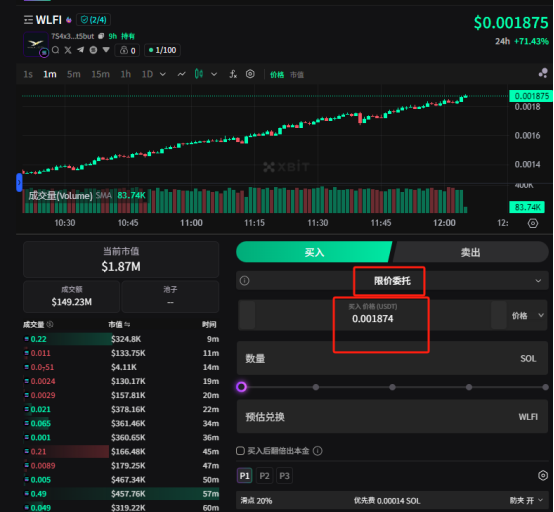Set amount slider to the 25% dot

coord(316,387)
